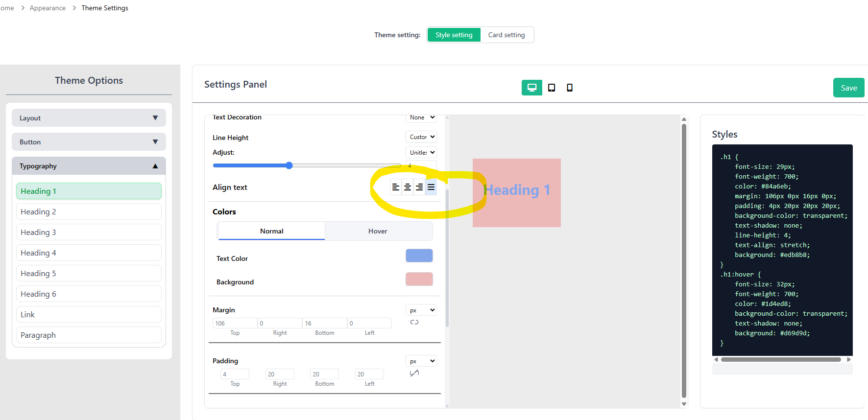
Task: Click preview pane vertical scrollbar
Action: [684, 261]
